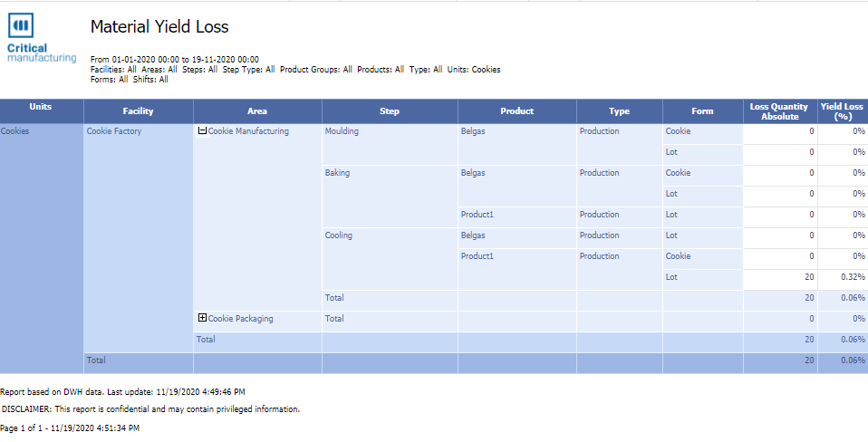Click the Facility column header
The image size is (868, 442).
pos(139,111)
